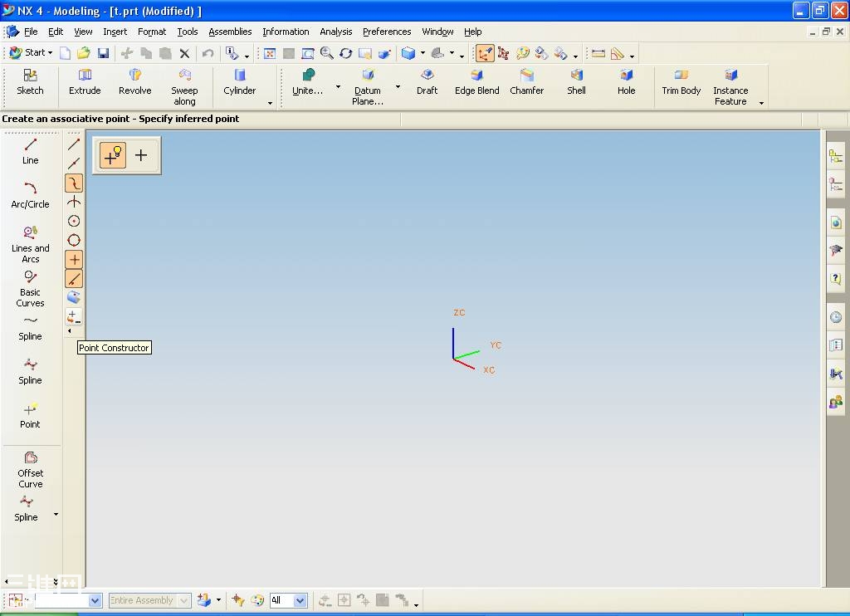Toggle the arc center snap icon
Screen dimensions: 850x616
74,221
